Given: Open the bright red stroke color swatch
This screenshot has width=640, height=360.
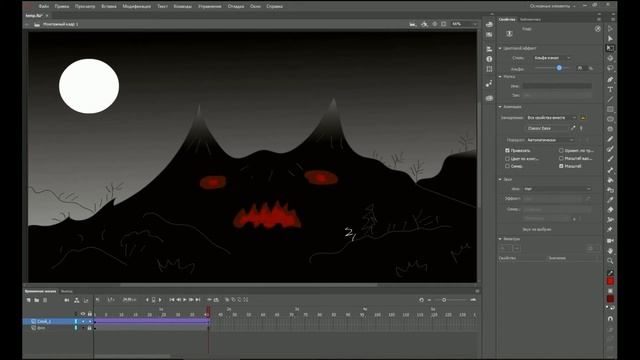Looking at the screenshot, I should [x=610, y=281].
